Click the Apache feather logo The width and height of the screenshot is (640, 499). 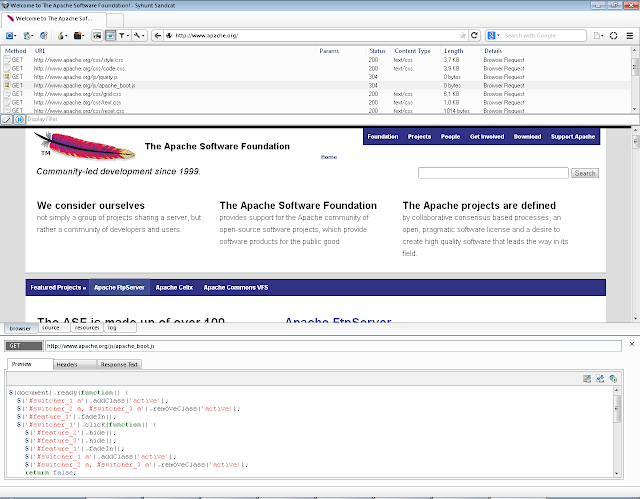[x=84, y=146]
